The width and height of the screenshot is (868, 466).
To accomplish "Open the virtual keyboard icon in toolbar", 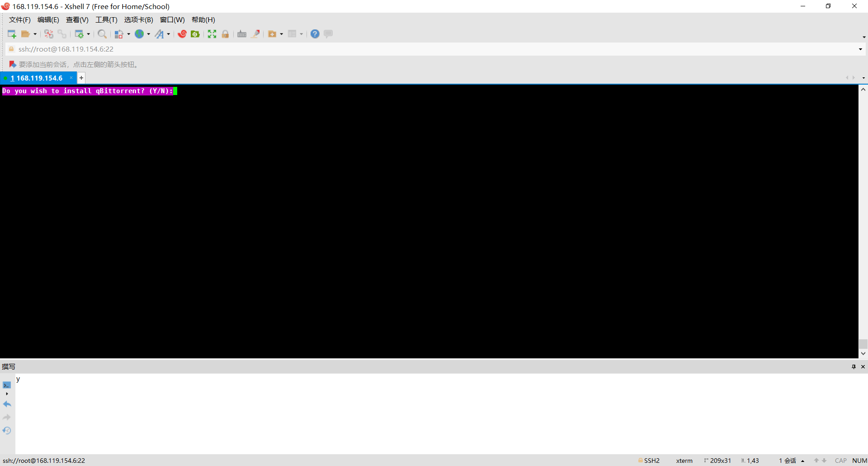I will (x=242, y=34).
